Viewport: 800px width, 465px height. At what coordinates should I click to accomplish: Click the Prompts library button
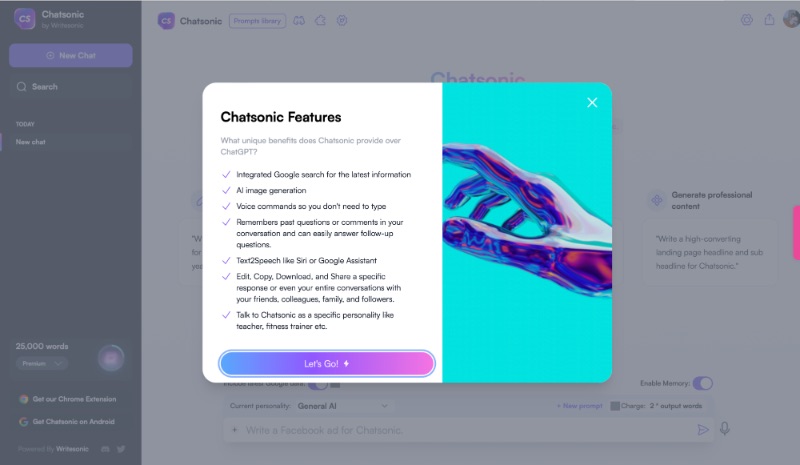[x=257, y=21]
